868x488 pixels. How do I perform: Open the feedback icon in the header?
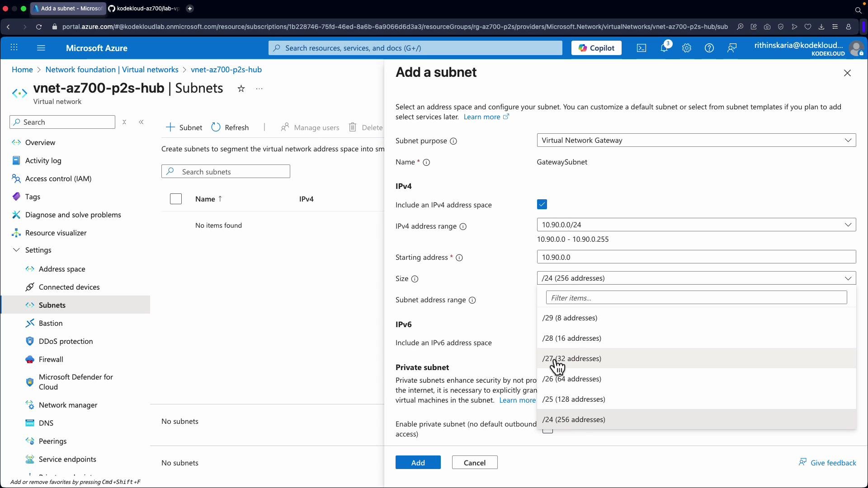click(x=732, y=48)
